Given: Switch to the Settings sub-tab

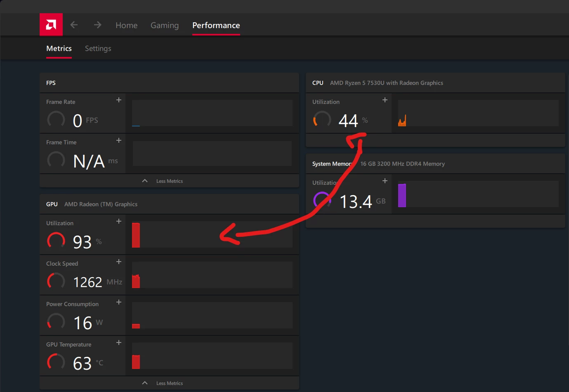Looking at the screenshot, I should pos(98,48).
